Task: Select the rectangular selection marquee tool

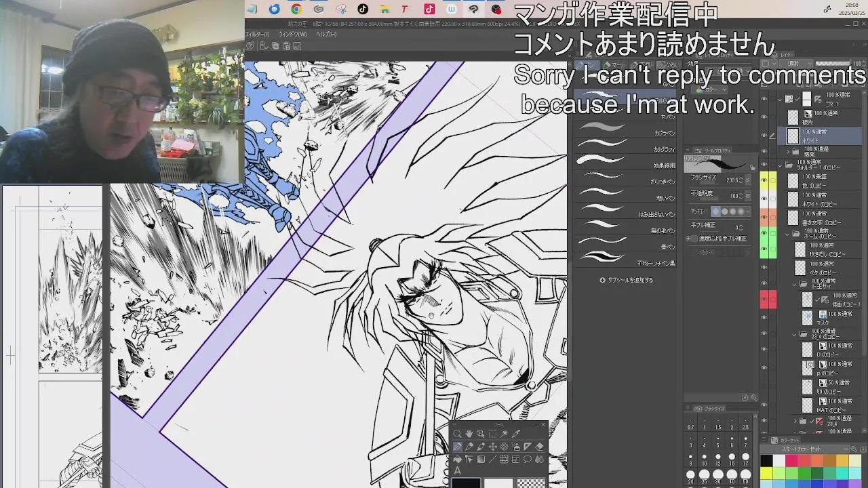Action: (493, 434)
